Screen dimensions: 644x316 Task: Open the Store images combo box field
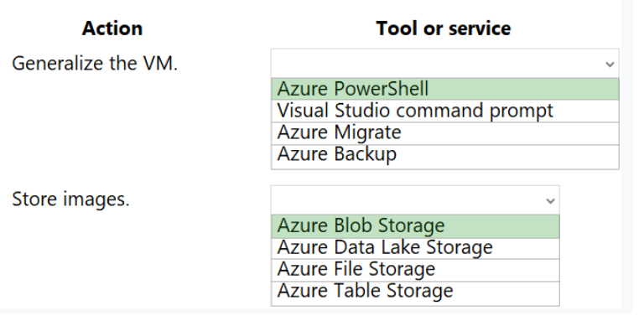(415, 199)
